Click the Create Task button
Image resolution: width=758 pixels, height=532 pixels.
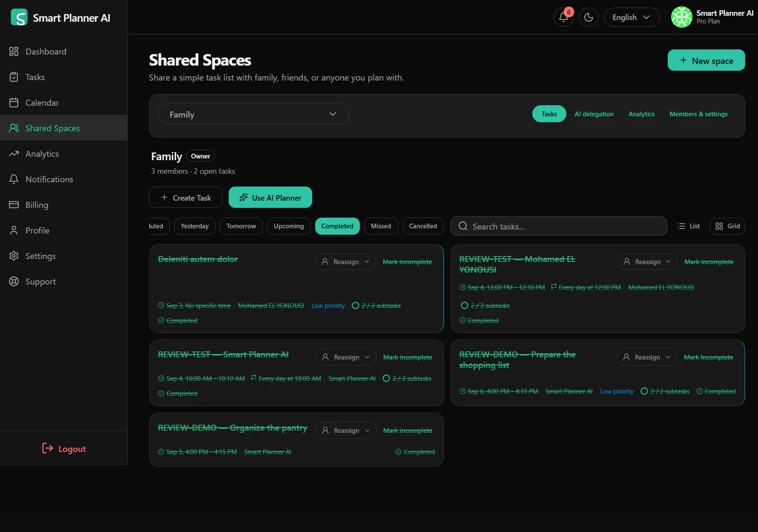[x=185, y=198]
